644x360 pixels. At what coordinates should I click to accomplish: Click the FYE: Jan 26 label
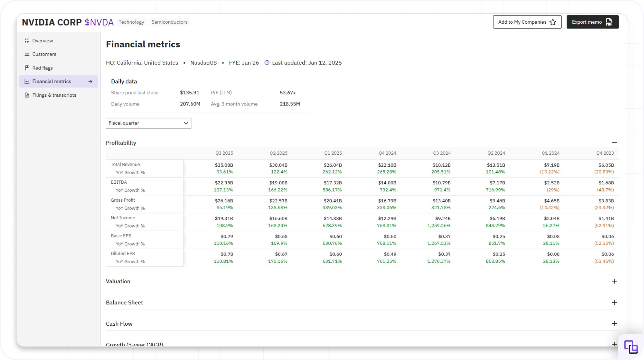pyautogui.click(x=244, y=63)
